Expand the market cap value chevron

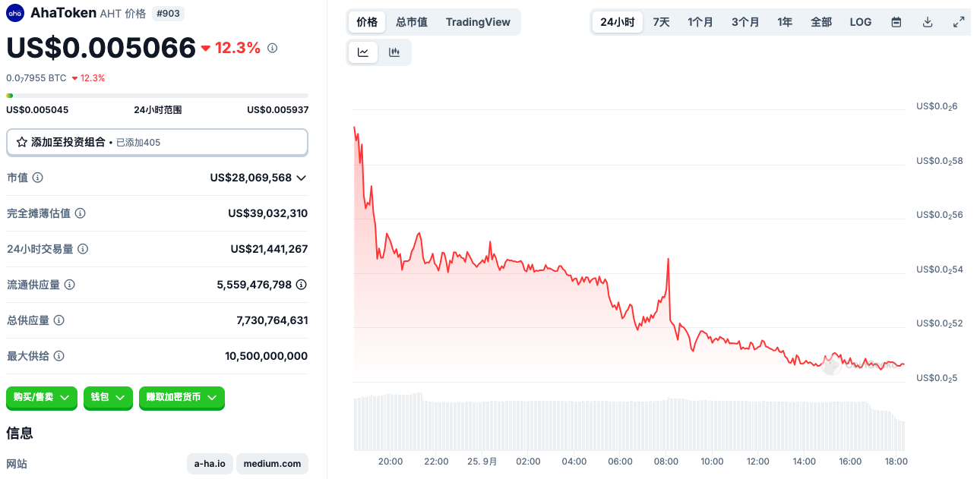[x=302, y=178]
